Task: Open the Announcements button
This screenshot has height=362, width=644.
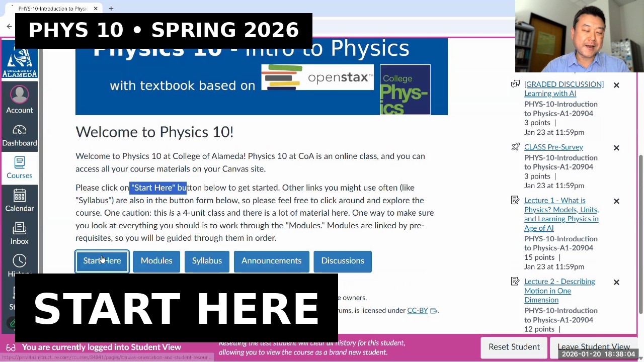Action: [x=271, y=261]
